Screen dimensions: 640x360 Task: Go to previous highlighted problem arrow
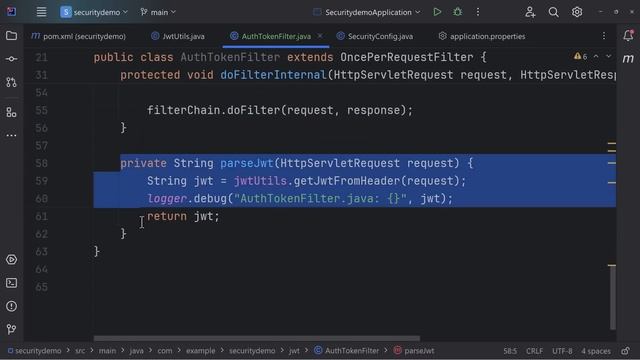[x=596, y=56]
